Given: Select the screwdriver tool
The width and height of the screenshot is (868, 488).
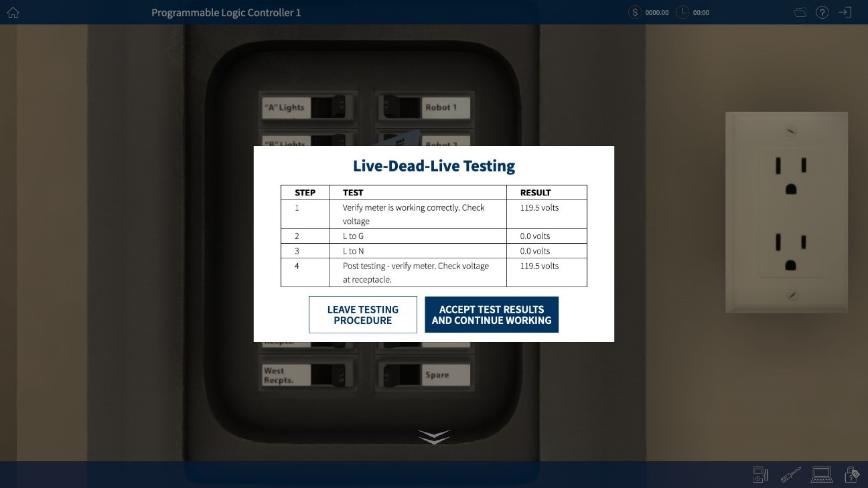Looking at the screenshot, I should pos(790,474).
